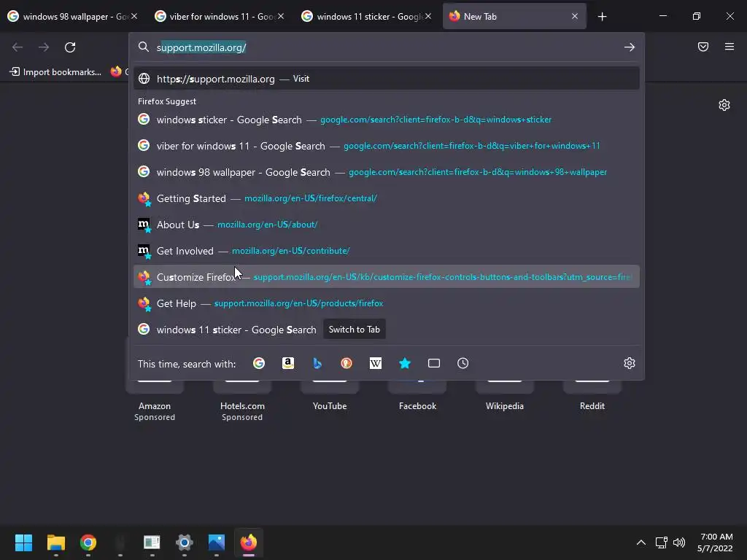
Task: Close the New Tab tab
Action: click(x=575, y=16)
